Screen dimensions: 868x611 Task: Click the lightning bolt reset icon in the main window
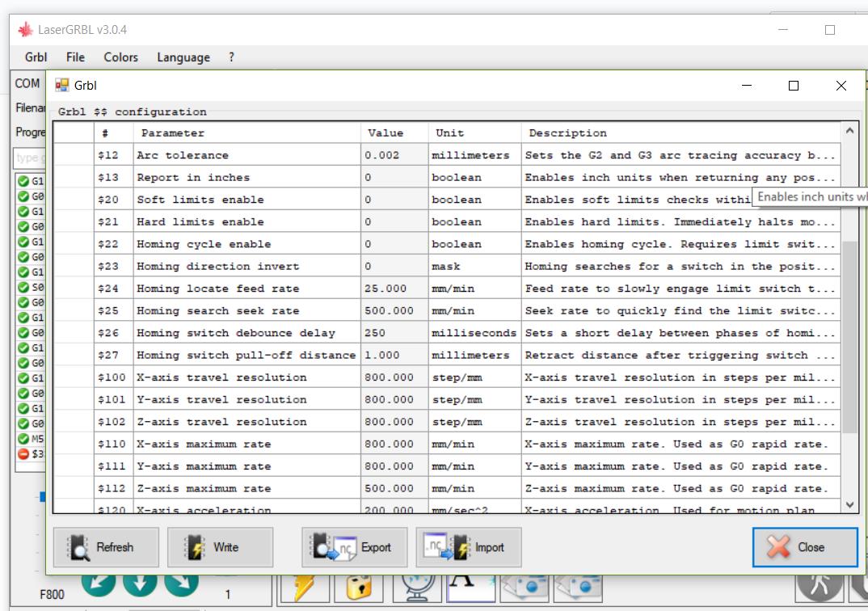pos(305,588)
